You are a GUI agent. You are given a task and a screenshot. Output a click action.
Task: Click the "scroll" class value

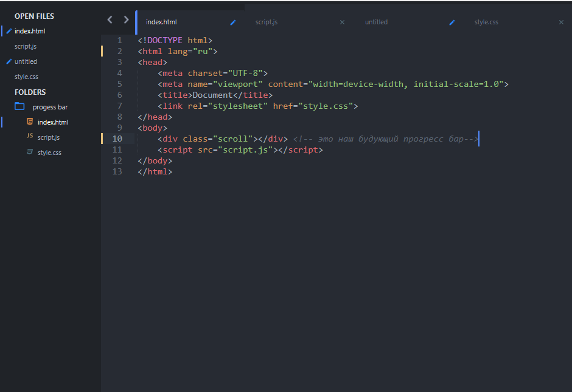pyautogui.click(x=232, y=139)
